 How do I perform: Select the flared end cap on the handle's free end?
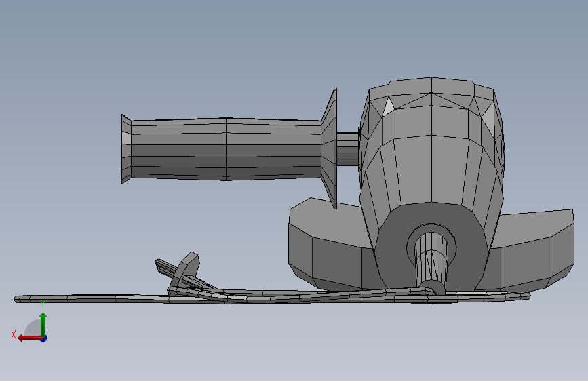(x=126, y=149)
